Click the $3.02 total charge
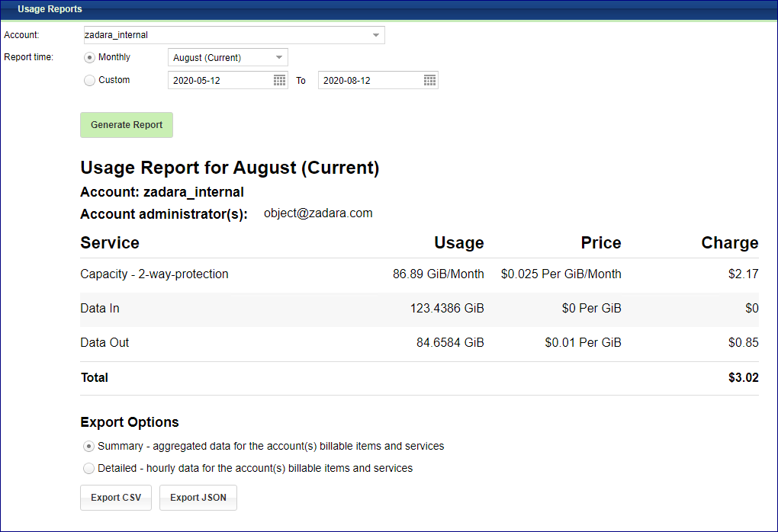The image size is (778, 532). point(743,378)
